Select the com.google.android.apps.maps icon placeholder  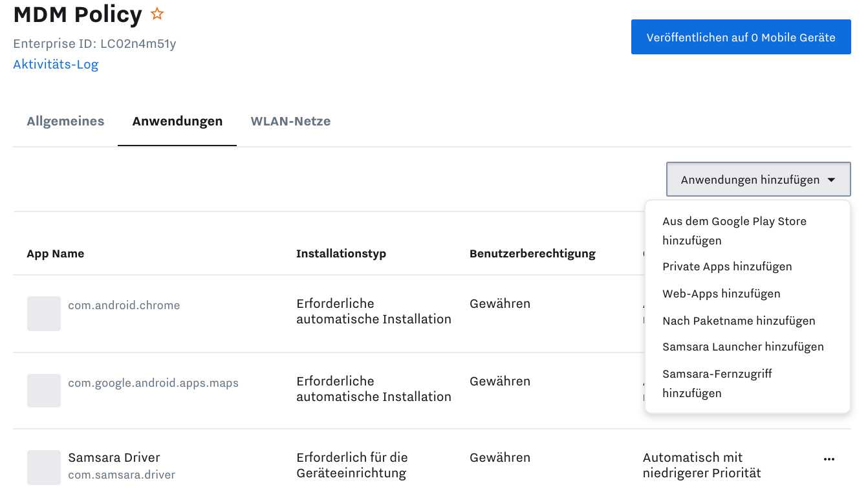[x=44, y=391]
